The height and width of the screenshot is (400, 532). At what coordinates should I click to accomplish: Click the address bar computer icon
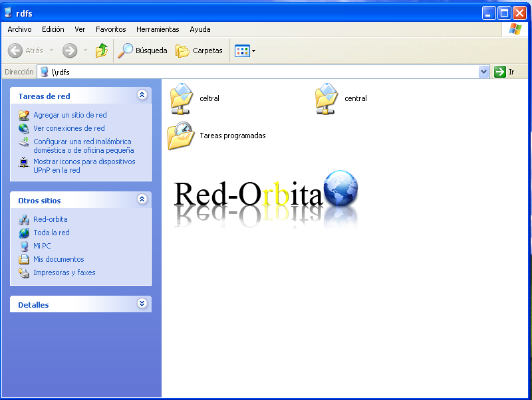click(44, 72)
